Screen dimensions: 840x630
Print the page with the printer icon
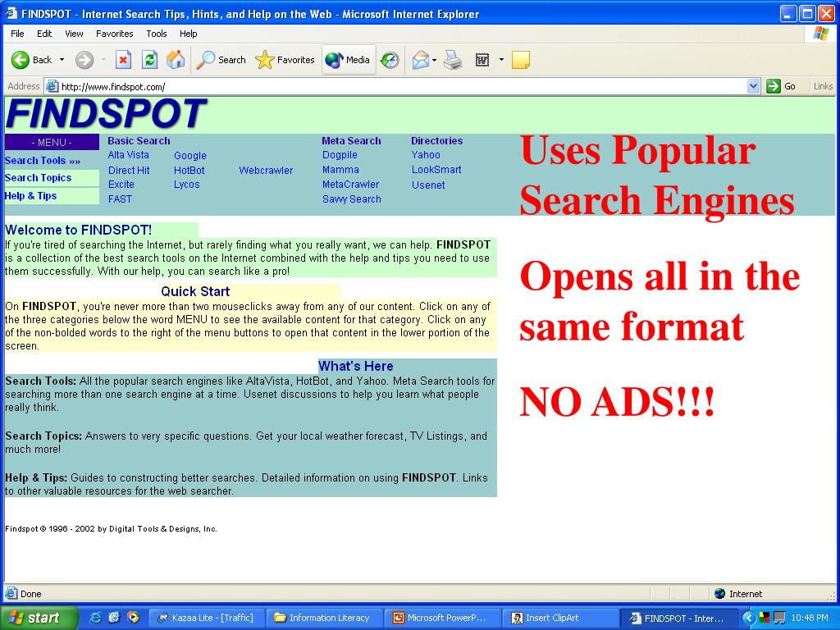[453, 60]
